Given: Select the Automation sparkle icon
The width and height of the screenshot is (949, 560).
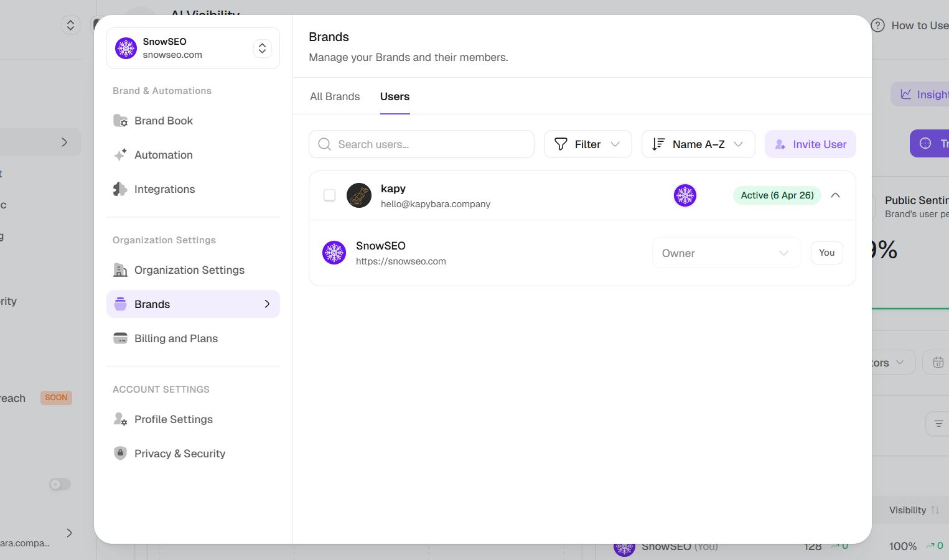Looking at the screenshot, I should (120, 154).
